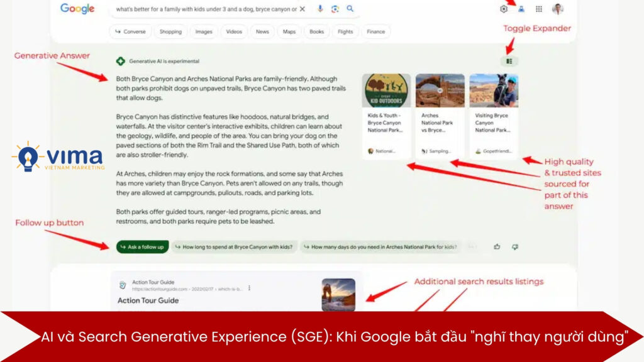Open Google Lens image search

[335, 9]
